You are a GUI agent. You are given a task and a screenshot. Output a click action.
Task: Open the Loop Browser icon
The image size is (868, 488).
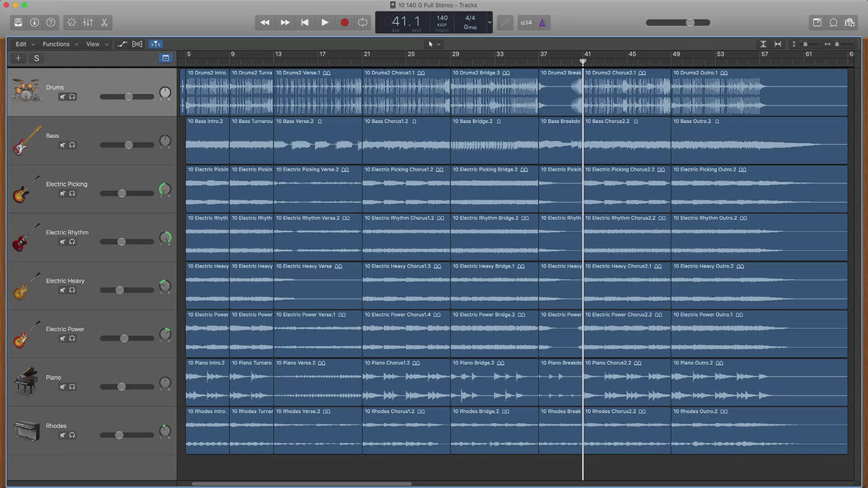point(833,22)
